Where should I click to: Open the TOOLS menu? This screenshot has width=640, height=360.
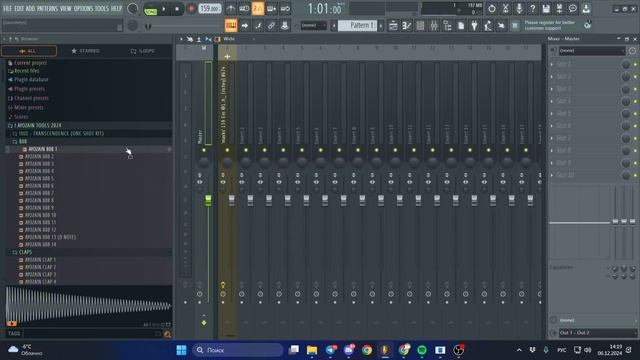click(102, 8)
